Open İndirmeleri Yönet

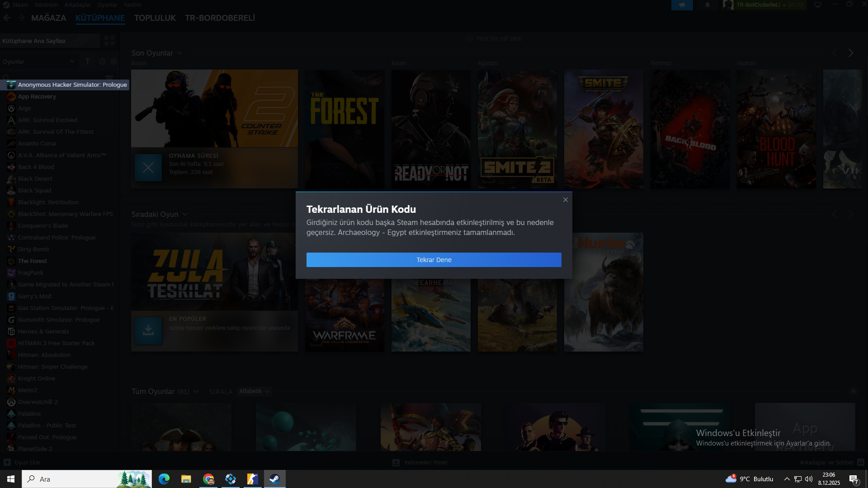point(420,462)
